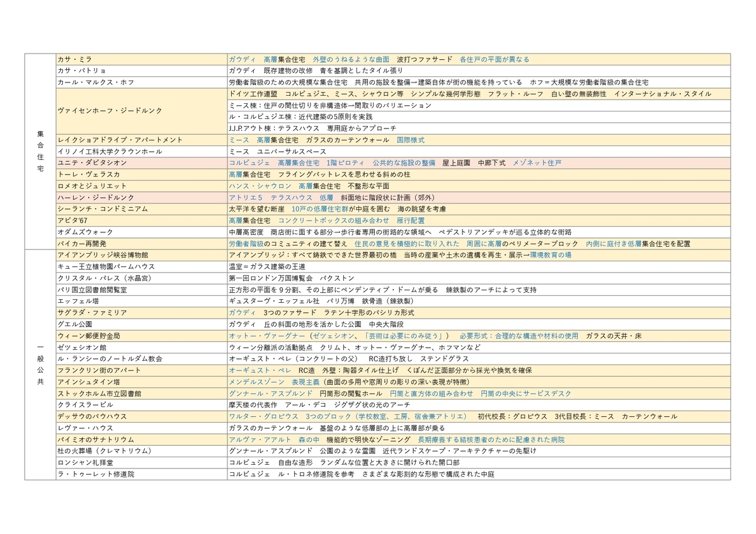Select the ル・コルビュジエ棟 description row
This screenshot has height=534, width=756.
(x=479, y=116)
